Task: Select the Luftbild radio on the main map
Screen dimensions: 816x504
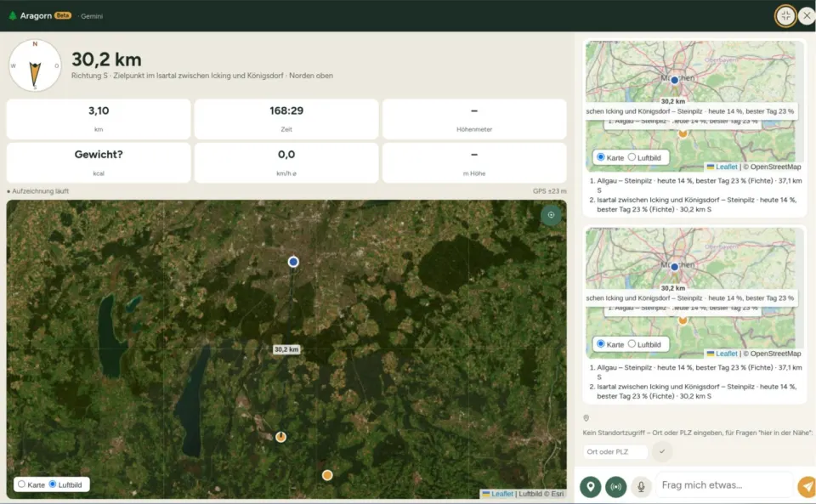Action: 53,484
